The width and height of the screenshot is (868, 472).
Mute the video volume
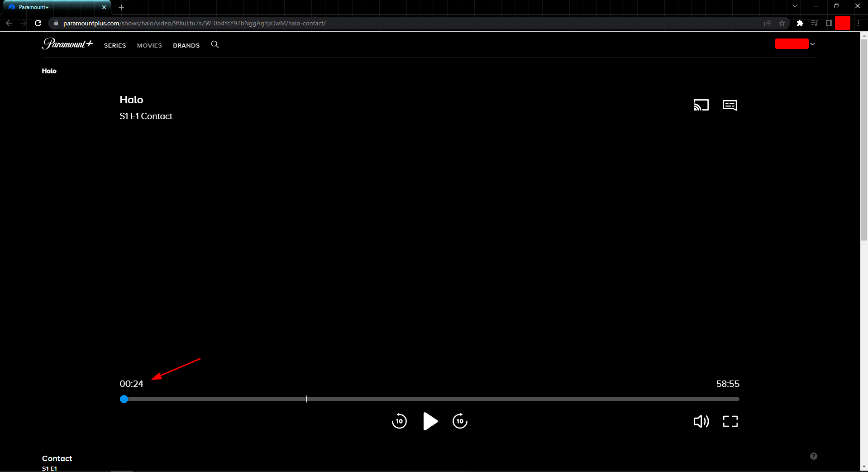[x=701, y=421]
